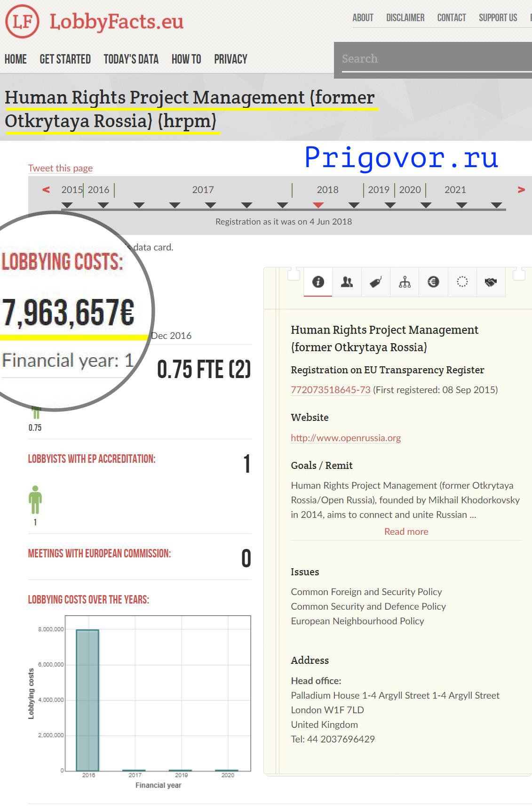The image size is (532, 806).
Task: Open the SUPPORT US link
Action: [498, 18]
